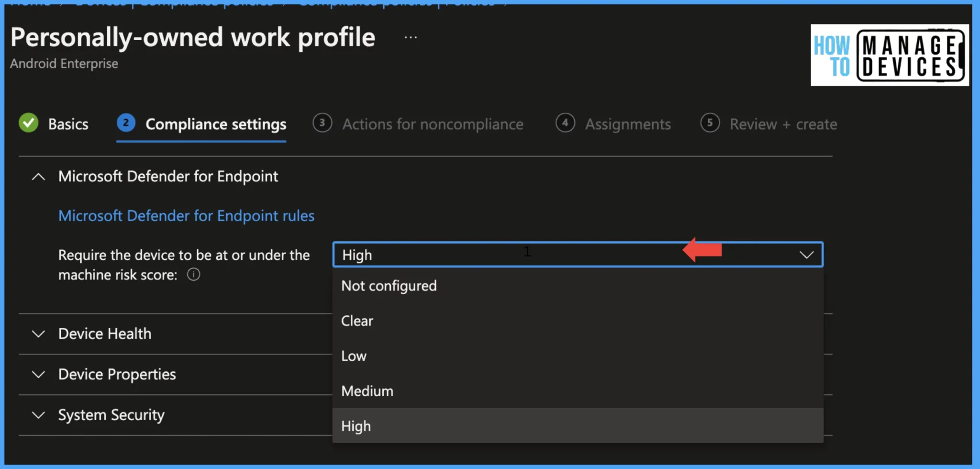
Task: Click the Personally-owned work profile title
Action: point(193,37)
